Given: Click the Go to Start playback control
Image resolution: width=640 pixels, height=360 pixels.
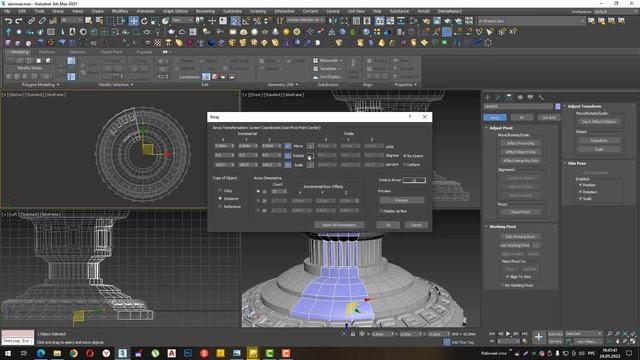Looking at the screenshot, I should (x=492, y=334).
